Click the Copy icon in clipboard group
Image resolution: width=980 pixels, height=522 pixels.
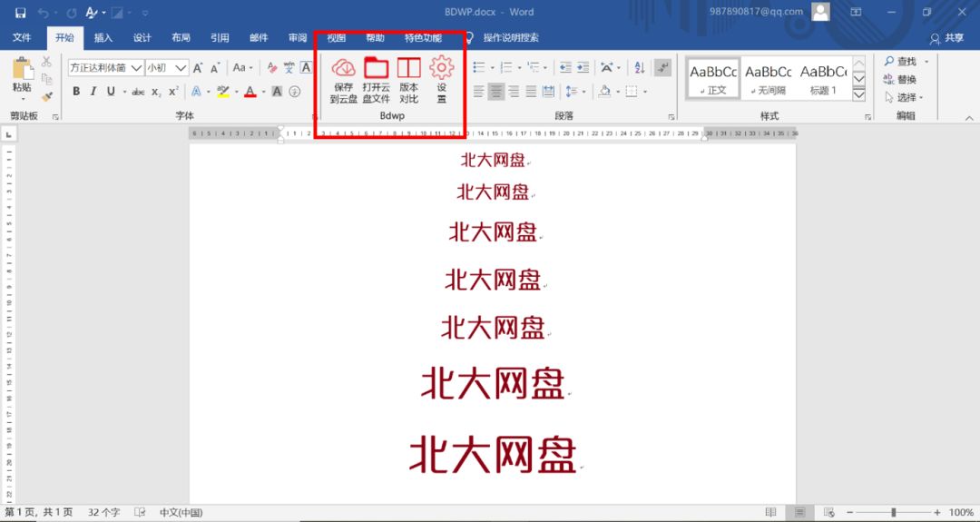tap(46, 79)
